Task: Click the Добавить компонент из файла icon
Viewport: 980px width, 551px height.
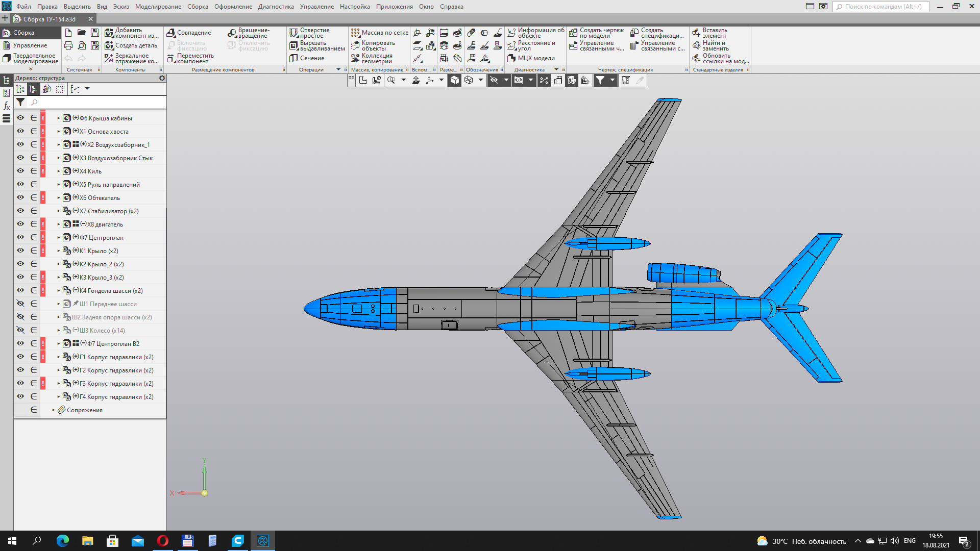Action: pyautogui.click(x=109, y=33)
